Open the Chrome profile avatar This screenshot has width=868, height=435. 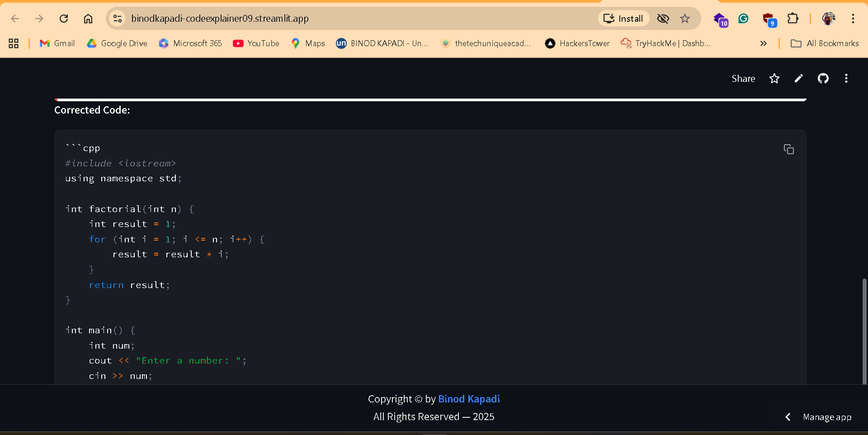(x=829, y=19)
